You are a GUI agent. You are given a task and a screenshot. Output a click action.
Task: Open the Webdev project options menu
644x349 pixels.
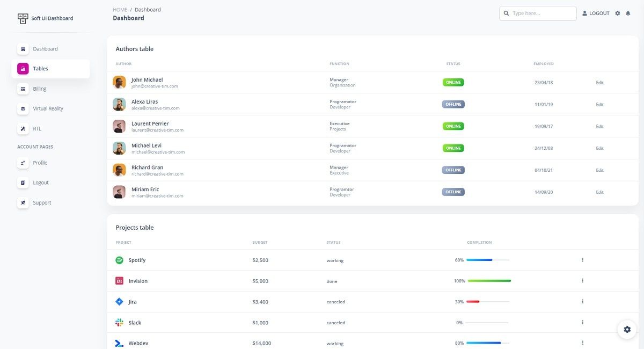pos(582,343)
